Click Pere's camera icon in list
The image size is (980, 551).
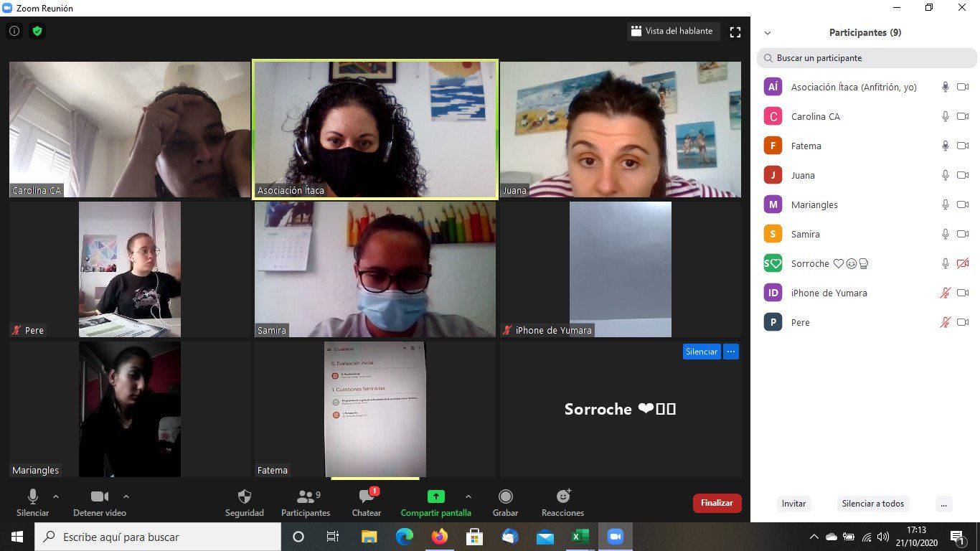(x=963, y=322)
